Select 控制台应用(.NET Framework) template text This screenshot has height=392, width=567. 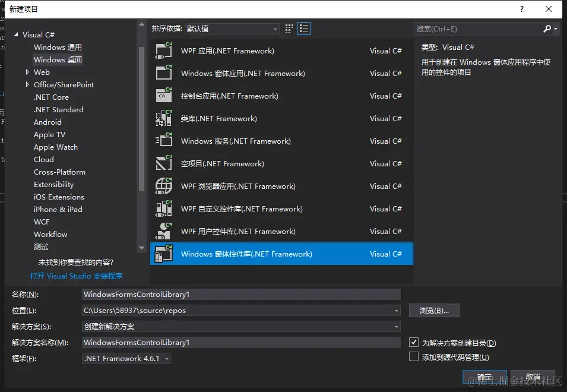pos(230,96)
